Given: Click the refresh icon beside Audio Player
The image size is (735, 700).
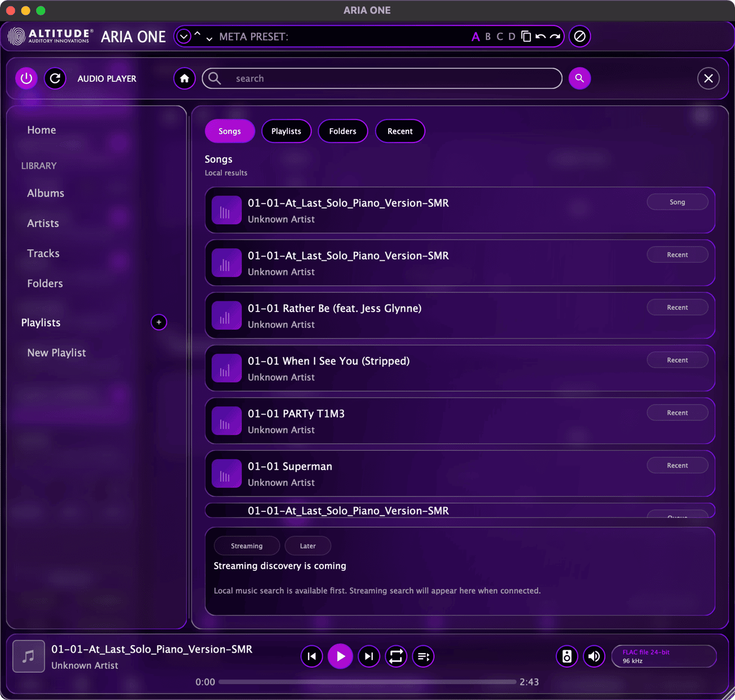Looking at the screenshot, I should coord(55,79).
